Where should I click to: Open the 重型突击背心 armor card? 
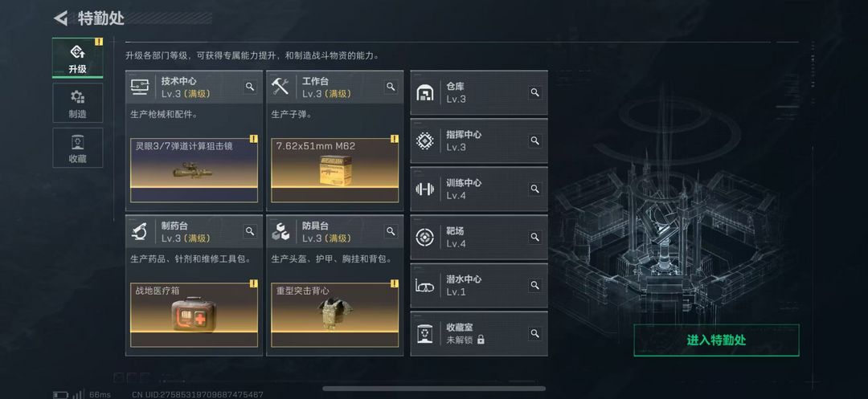click(335, 315)
